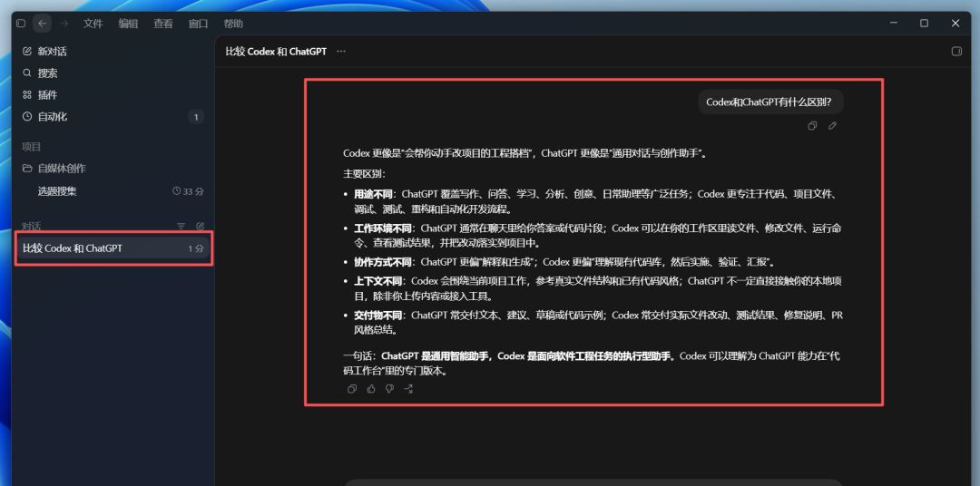
Task: Click the 33 分 timestamp next to 选题搜集
Action: click(x=188, y=191)
